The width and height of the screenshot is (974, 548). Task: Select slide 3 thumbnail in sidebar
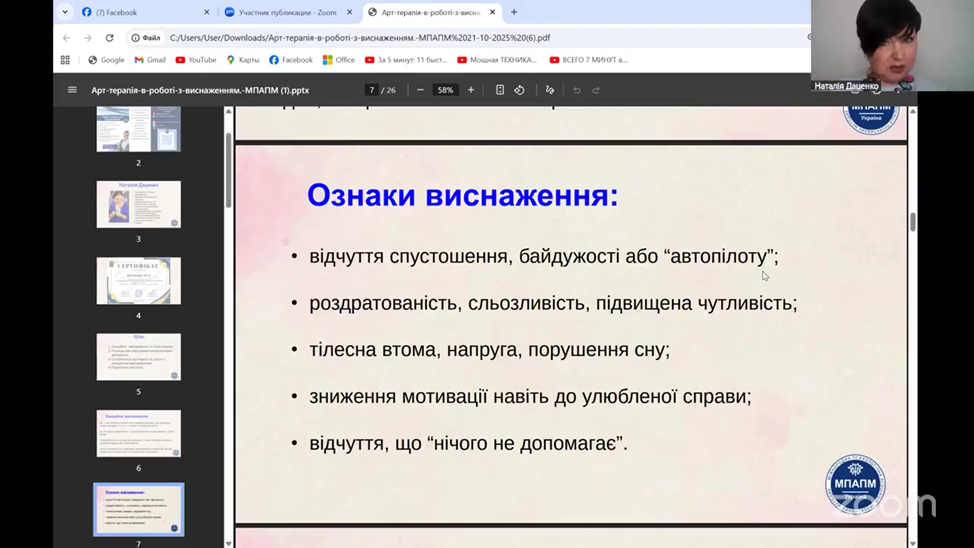coord(138,204)
